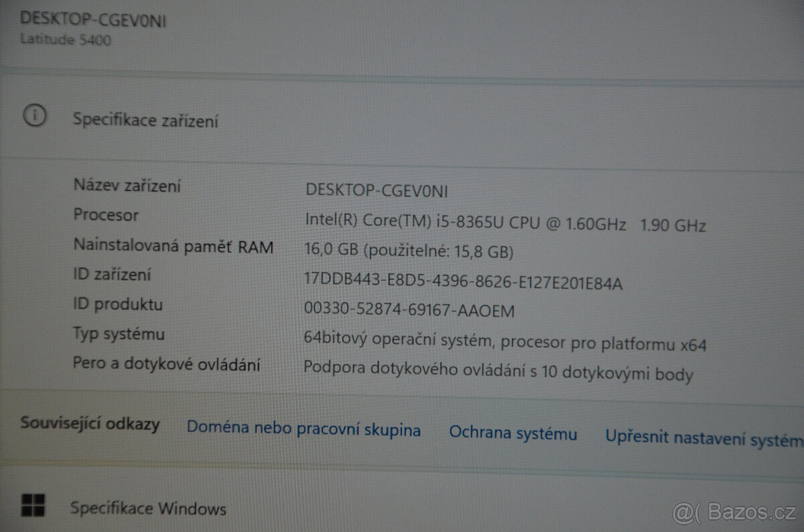Click the "Latitude 5400" subtitle text
Image resolution: width=804 pixels, height=532 pixels.
67,40
